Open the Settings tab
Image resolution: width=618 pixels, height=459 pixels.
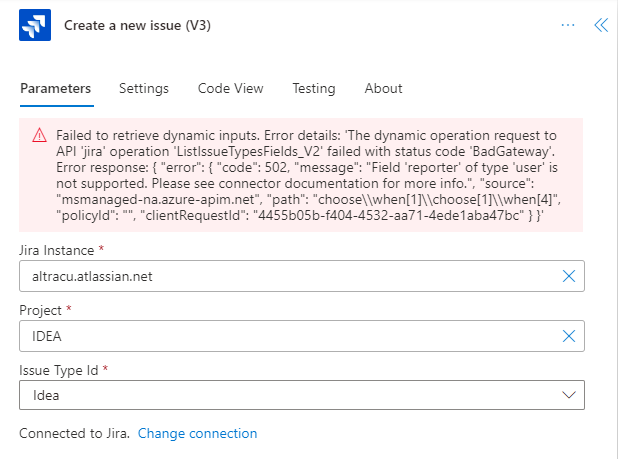(x=144, y=88)
